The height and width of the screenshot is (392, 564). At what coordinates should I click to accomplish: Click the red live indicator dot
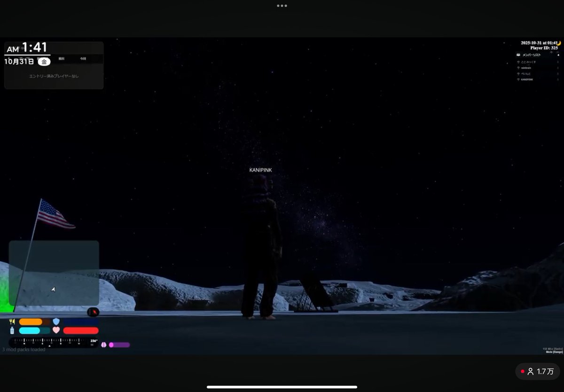pos(522,371)
